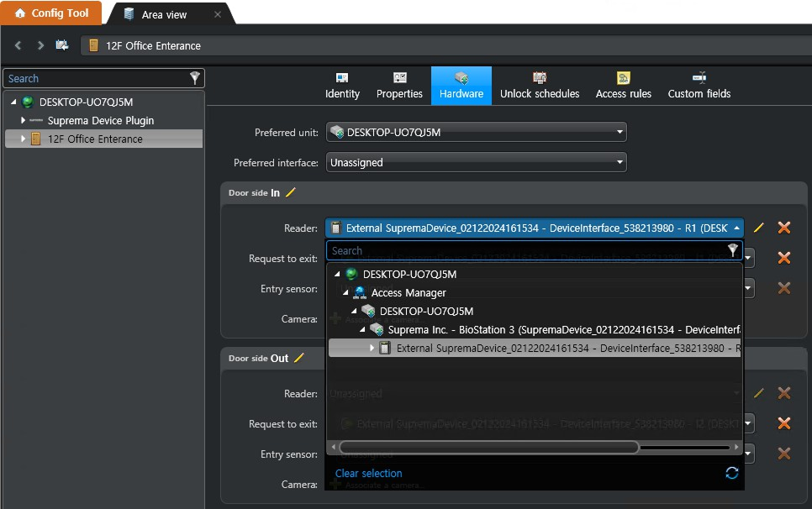Expand the Suprema Device Plugin node

[24, 121]
